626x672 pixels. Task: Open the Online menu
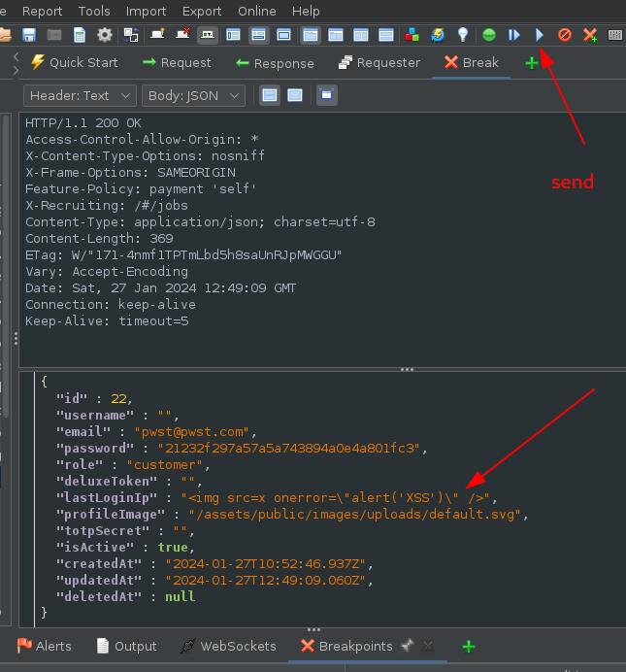click(x=257, y=11)
